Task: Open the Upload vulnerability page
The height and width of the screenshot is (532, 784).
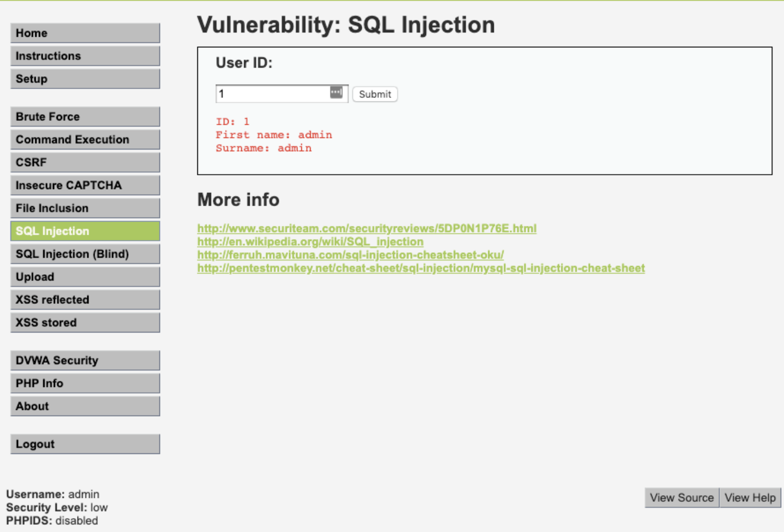Action: 85,277
